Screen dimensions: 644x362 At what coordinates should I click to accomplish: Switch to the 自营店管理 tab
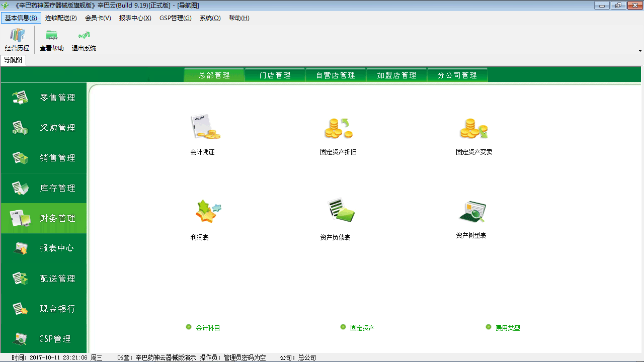[x=336, y=75]
